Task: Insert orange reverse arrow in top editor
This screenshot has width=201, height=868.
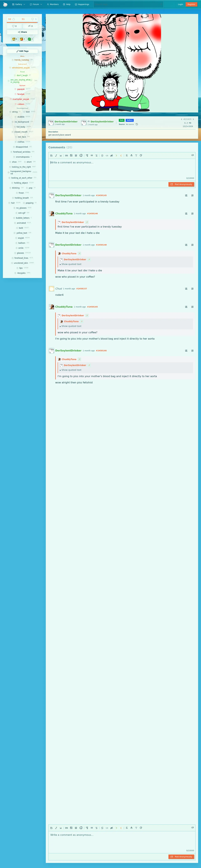Action: pyautogui.click(x=121, y=155)
